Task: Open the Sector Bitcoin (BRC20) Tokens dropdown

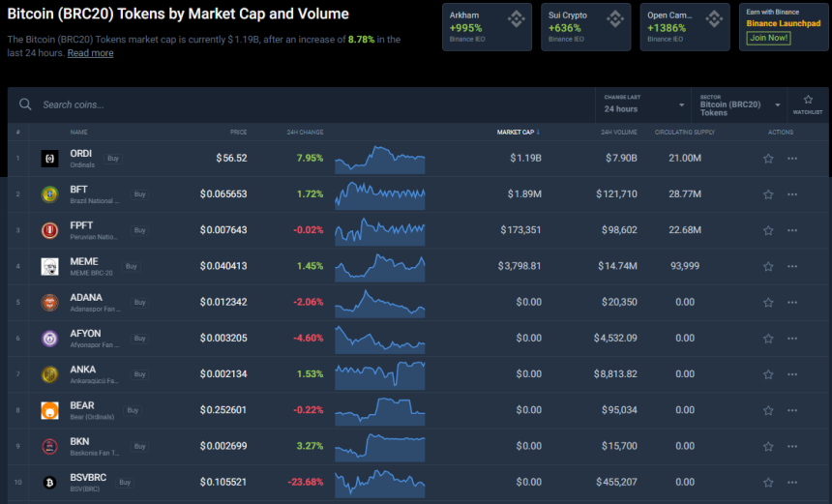Action: pyautogui.click(x=739, y=104)
